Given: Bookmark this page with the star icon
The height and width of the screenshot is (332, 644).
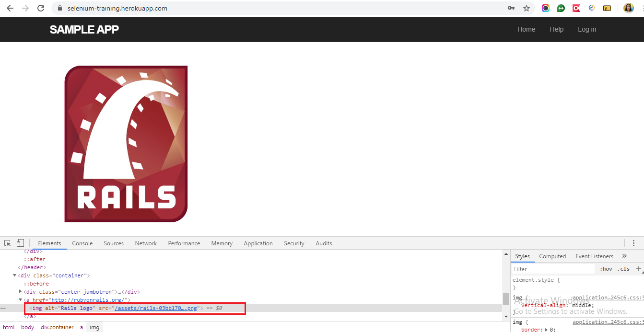Looking at the screenshot, I should point(526,8).
